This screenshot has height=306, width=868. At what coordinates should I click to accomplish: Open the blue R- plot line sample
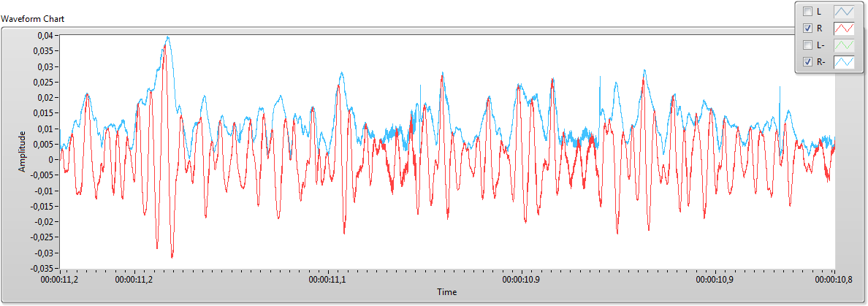coord(844,61)
